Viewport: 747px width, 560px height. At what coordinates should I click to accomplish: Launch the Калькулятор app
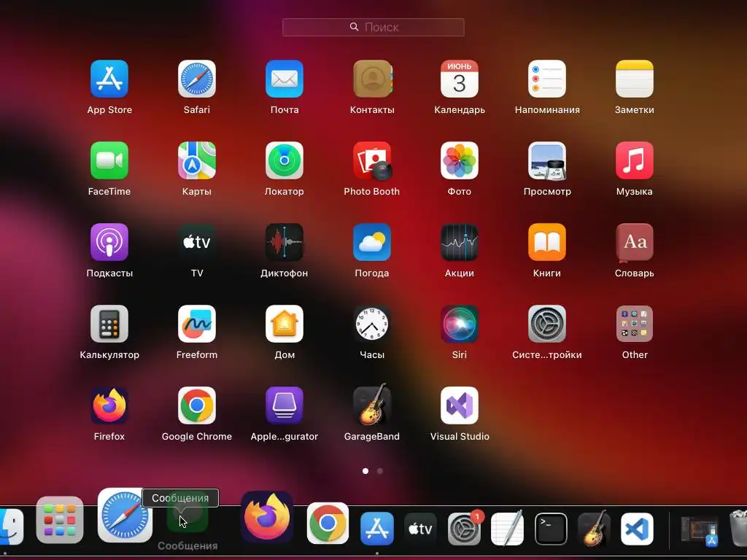tap(109, 324)
